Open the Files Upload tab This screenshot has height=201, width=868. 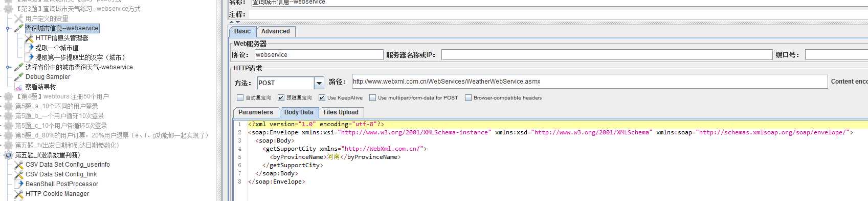pos(341,112)
